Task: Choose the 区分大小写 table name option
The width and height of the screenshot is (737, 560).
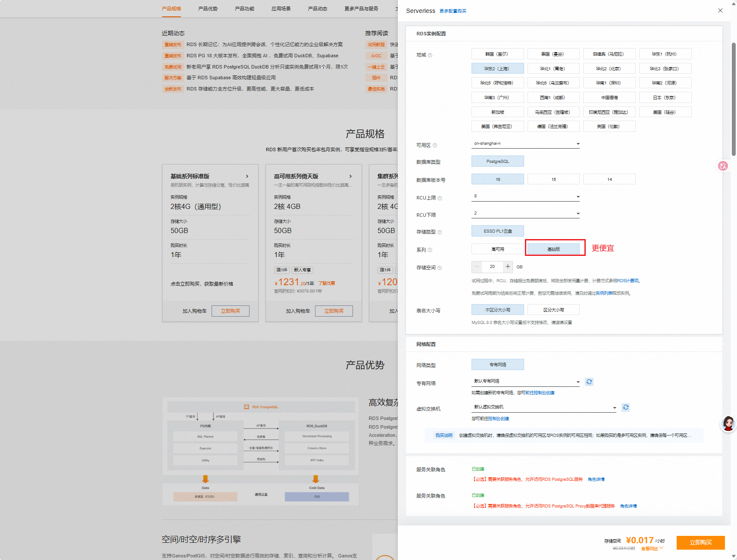Action: tap(553, 310)
